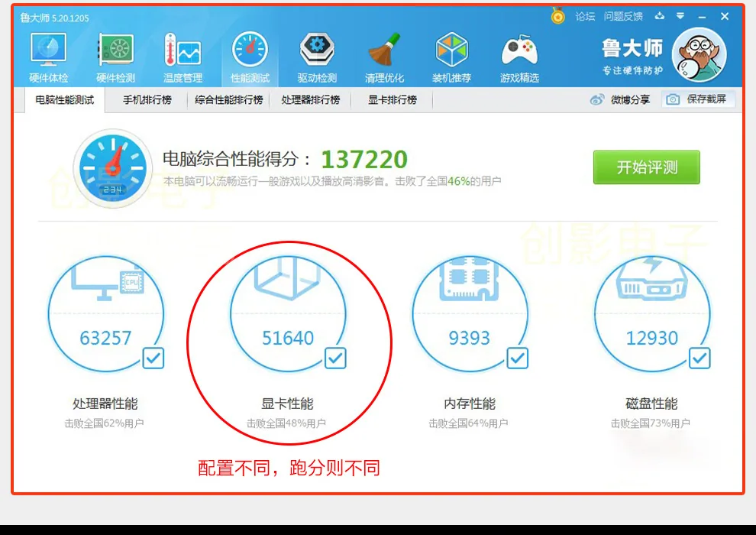Click the 鲁大师 cartoon avatar
Image resolution: width=756 pixels, height=535 pixels.
(x=699, y=55)
